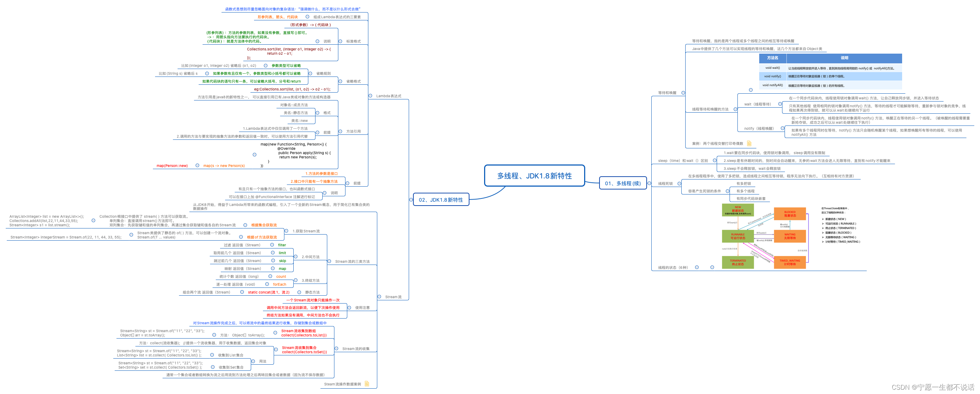980x394 pixels.
Task: Collapse the 1.获取Stream流 node toggle
Action: tap(287, 231)
